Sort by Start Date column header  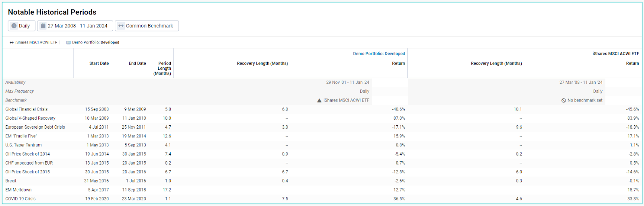click(x=99, y=63)
